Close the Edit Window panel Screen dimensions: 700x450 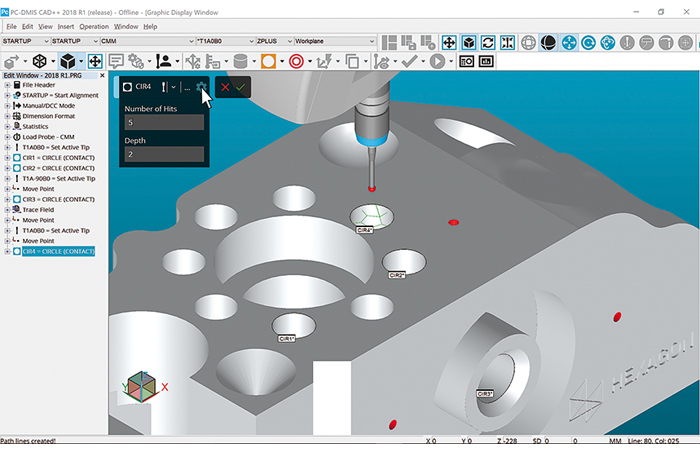[102, 75]
